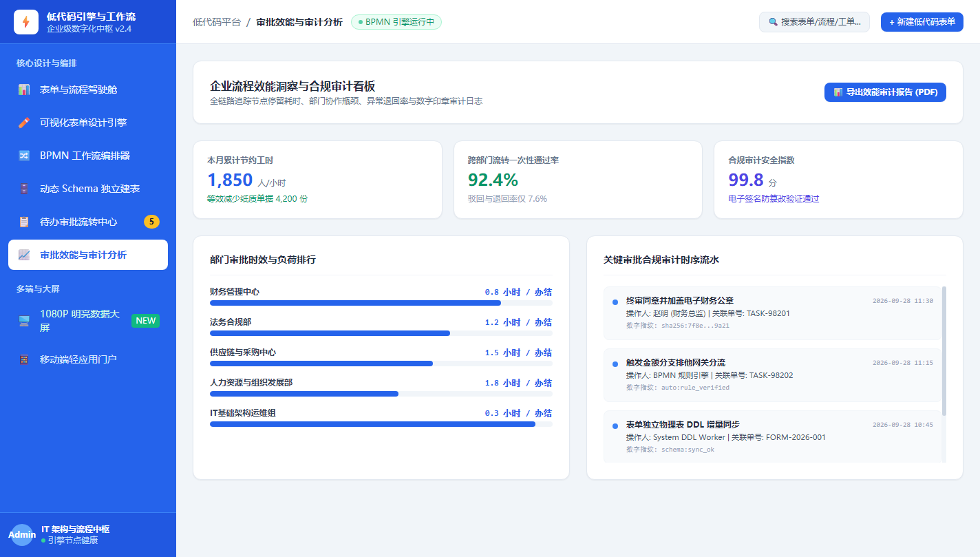Open 可视化表单设计引擎 menu item

pos(88,123)
